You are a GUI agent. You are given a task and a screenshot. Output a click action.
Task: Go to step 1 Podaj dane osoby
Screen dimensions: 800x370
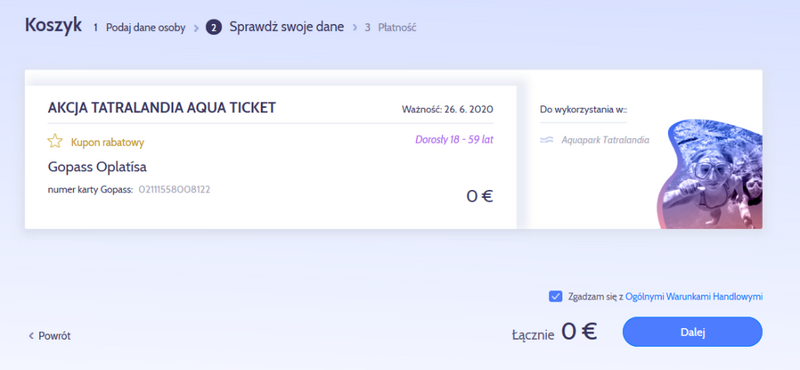tap(139, 28)
